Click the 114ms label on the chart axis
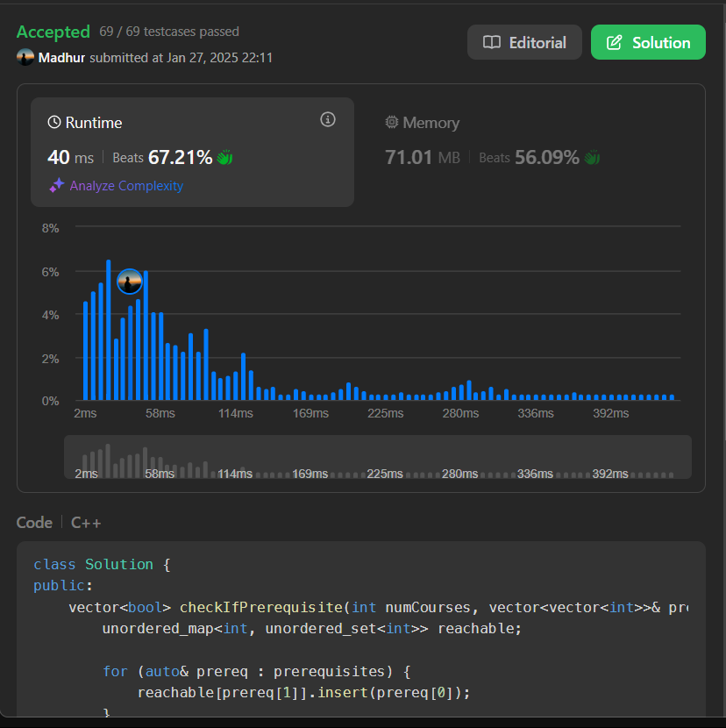The height and width of the screenshot is (728, 726). click(x=235, y=413)
